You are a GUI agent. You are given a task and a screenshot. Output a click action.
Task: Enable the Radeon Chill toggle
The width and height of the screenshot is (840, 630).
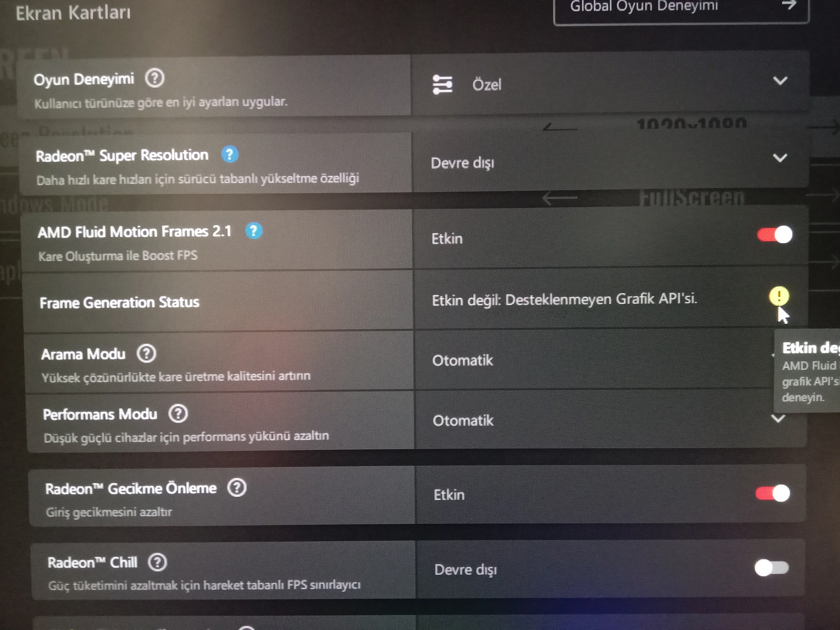point(771,568)
